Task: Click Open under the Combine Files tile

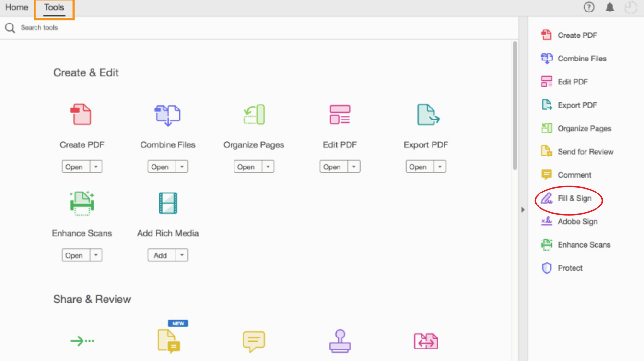Action: [x=162, y=167]
